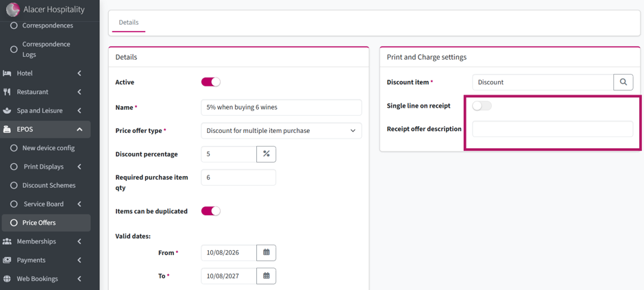Click the Alacer Hospitality brand title
Image resolution: width=644 pixels, height=290 pixels.
pos(54,10)
